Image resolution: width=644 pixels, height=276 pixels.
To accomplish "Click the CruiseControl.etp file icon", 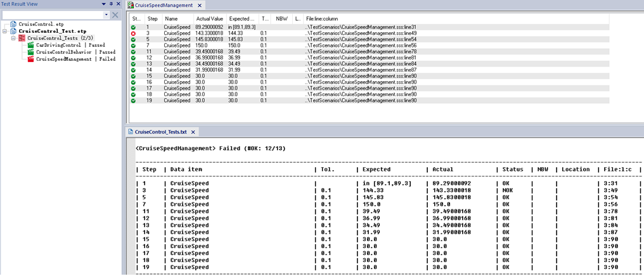I will tap(13, 25).
